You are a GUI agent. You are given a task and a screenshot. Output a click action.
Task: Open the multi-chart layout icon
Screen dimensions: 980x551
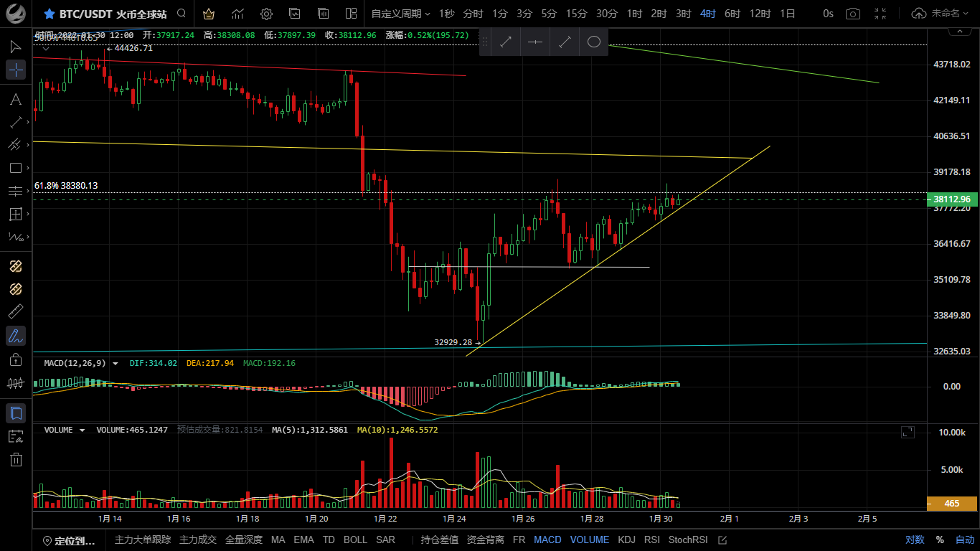coord(351,14)
